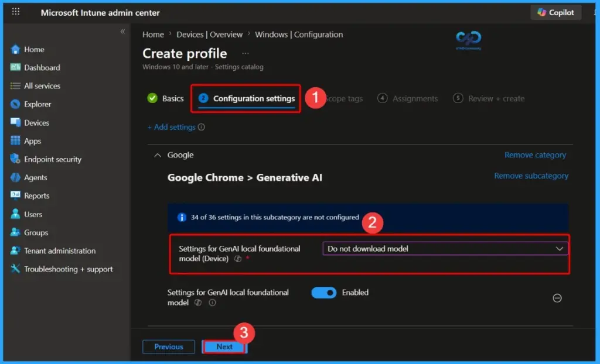Click tag icon beside GenAI local foundational model
The image size is (600, 364).
(198, 303)
